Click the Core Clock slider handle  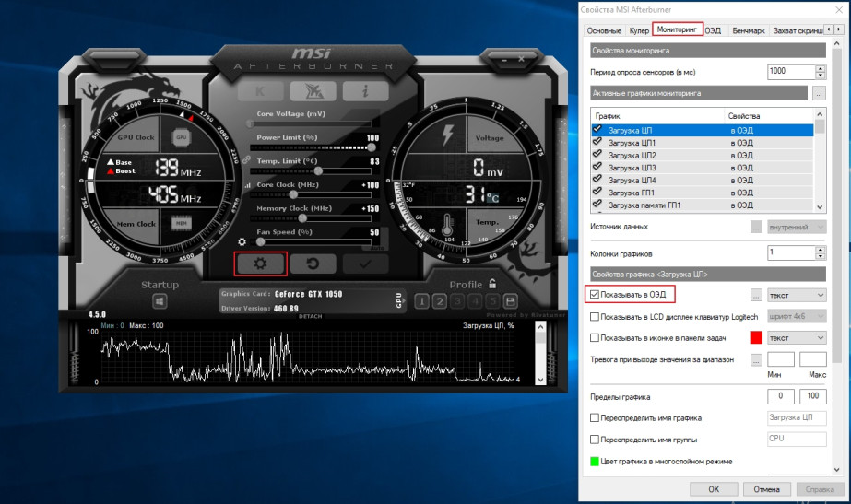[293, 194]
